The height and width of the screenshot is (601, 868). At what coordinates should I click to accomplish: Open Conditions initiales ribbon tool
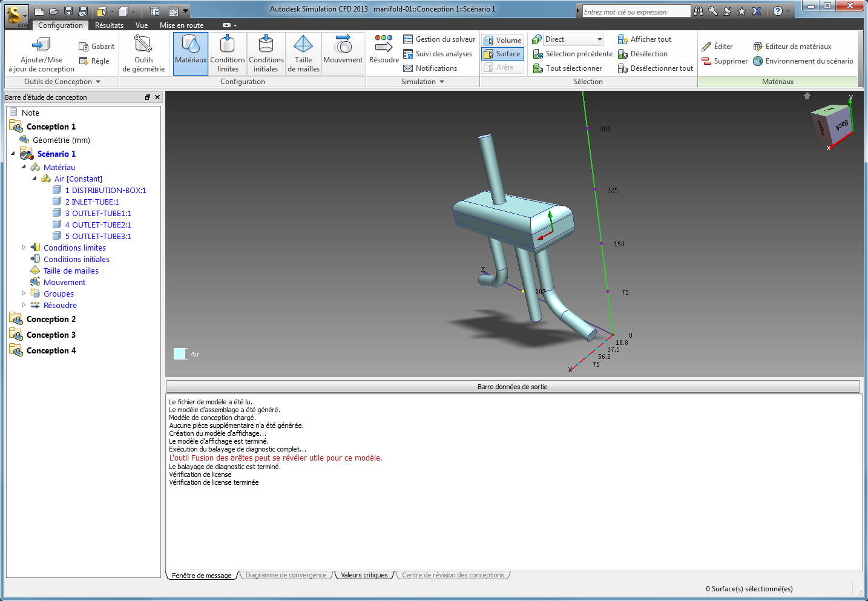point(266,53)
